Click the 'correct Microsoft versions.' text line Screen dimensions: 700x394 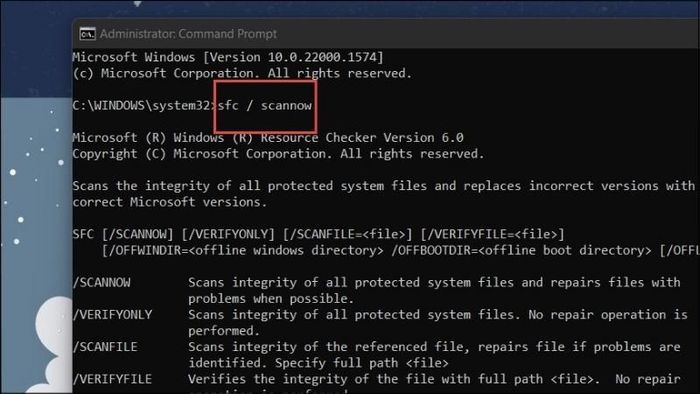tap(170, 202)
